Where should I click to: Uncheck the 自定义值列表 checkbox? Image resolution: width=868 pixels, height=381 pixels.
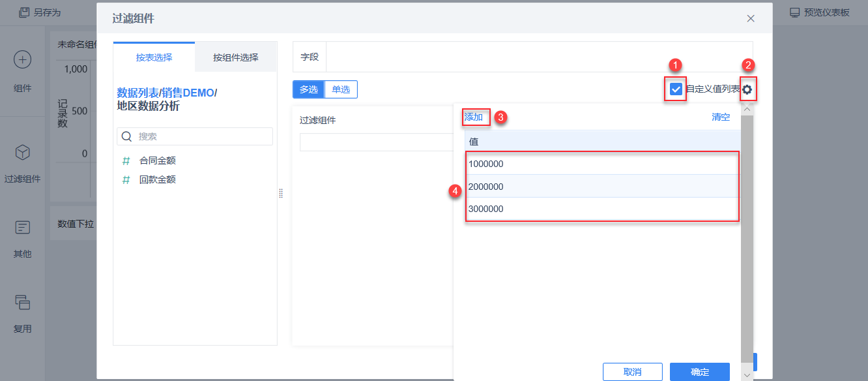click(676, 89)
